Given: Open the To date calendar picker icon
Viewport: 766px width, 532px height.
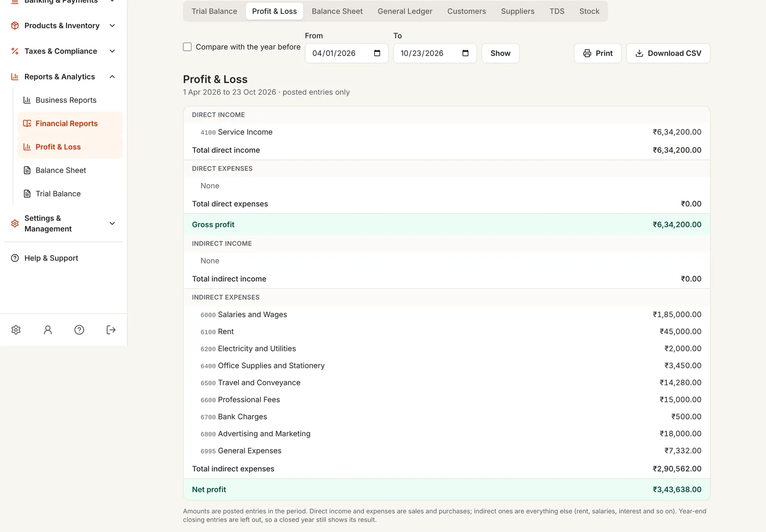Looking at the screenshot, I should click(x=465, y=53).
